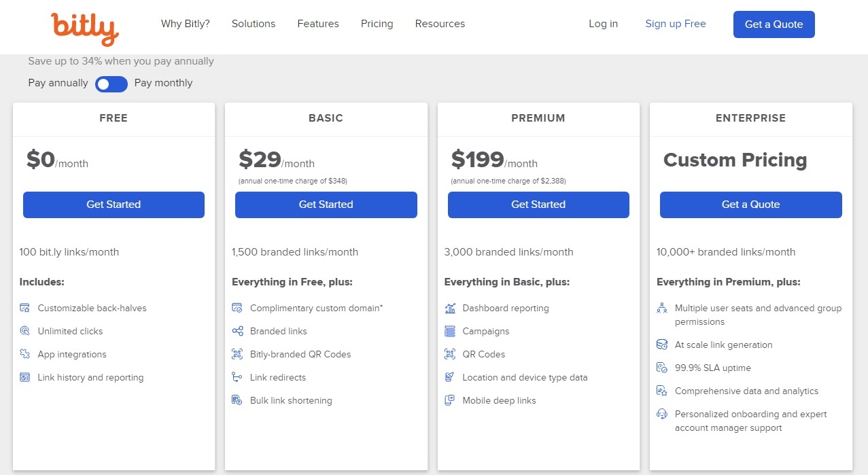Click the Dashboard reporting icon in Premium plan
Image resolution: width=868 pixels, height=475 pixels.
(449, 308)
